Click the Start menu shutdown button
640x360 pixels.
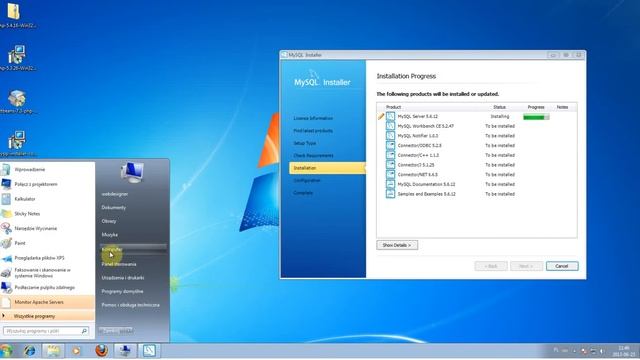click(110, 331)
